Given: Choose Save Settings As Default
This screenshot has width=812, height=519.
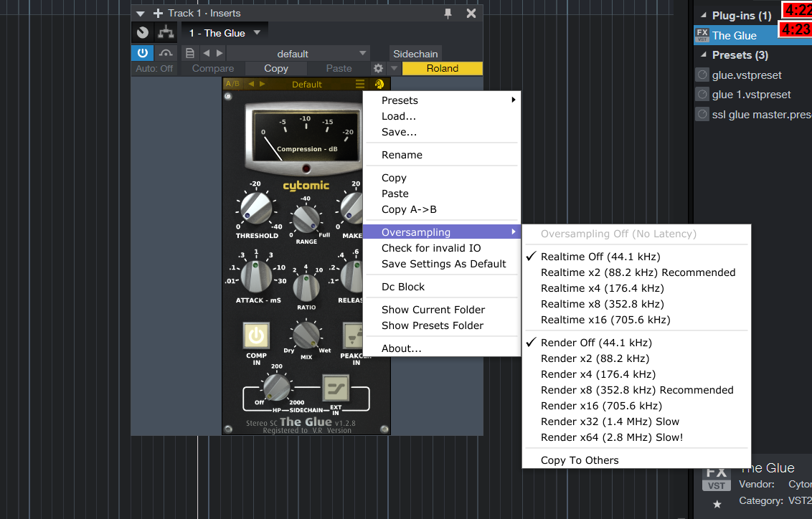Looking at the screenshot, I should point(442,264).
